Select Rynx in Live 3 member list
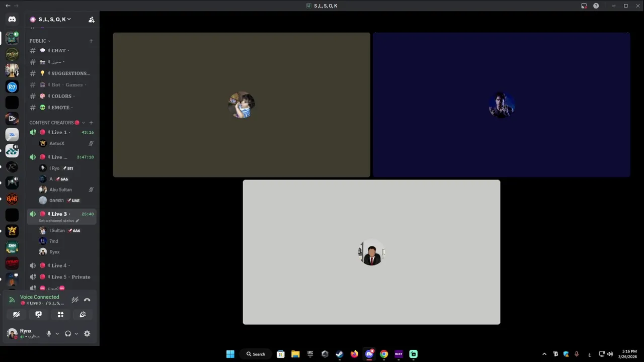The height and width of the screenshot is (362, 644). click(x=66, y=252)
